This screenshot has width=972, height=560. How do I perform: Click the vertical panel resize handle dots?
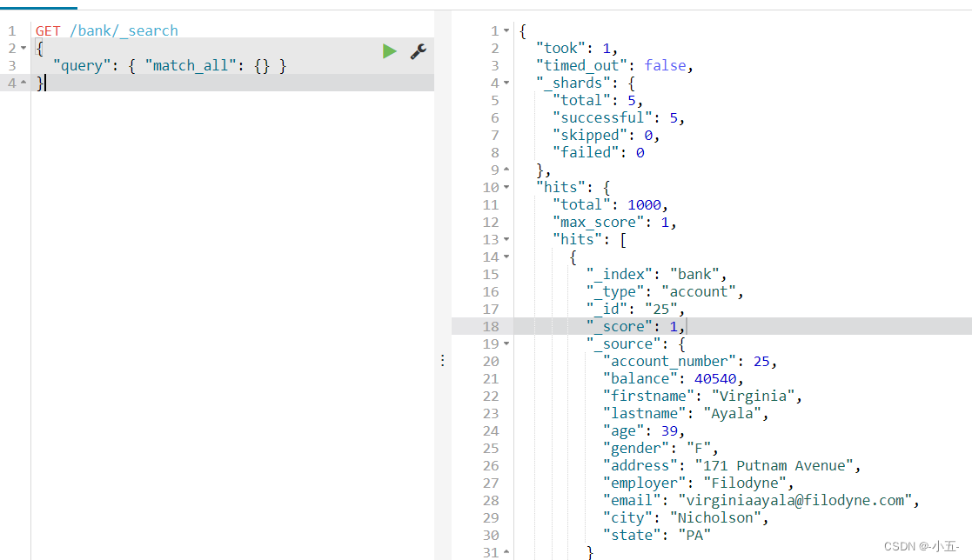pyautogui.click(x=442, y=359)
